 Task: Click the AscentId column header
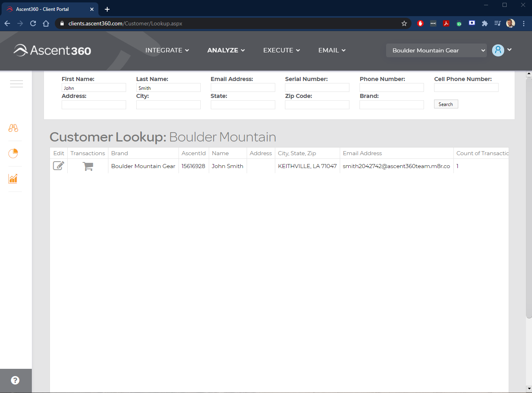[193, 153]
